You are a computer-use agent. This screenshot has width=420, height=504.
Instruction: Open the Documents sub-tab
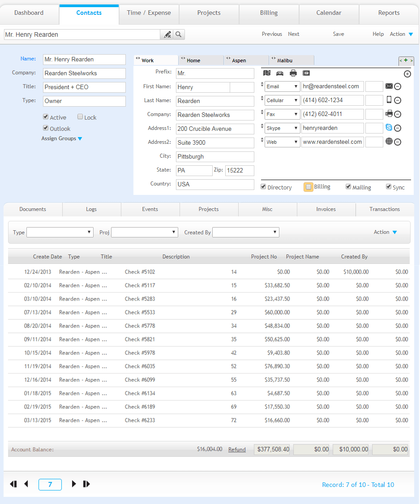[x=33, y=209]
